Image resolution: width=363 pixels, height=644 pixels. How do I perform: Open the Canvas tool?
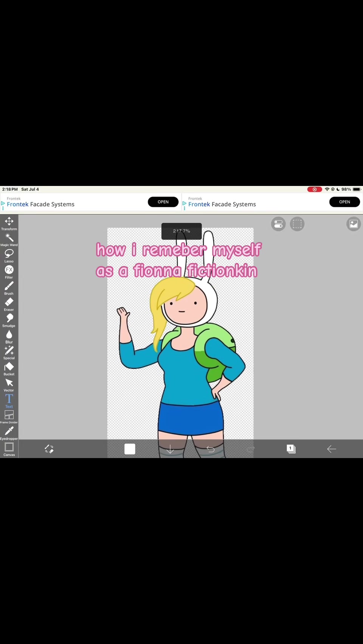click(9, 449)
